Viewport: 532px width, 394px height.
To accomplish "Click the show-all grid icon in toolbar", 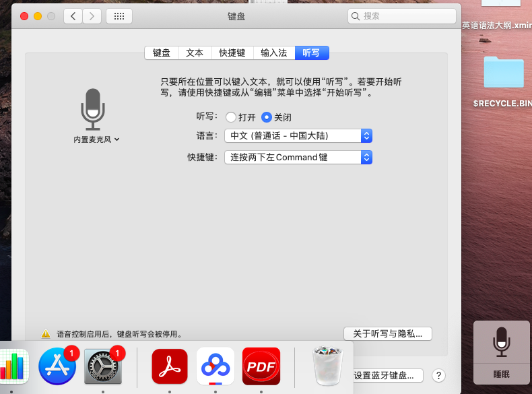I will click(119, 16).
